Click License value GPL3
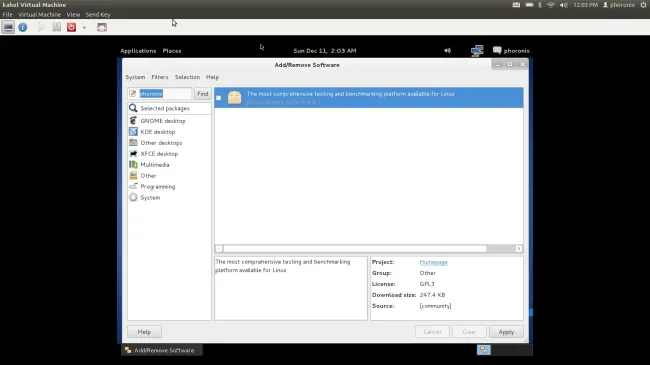This screenshot has height=365, width=650. 427,284
